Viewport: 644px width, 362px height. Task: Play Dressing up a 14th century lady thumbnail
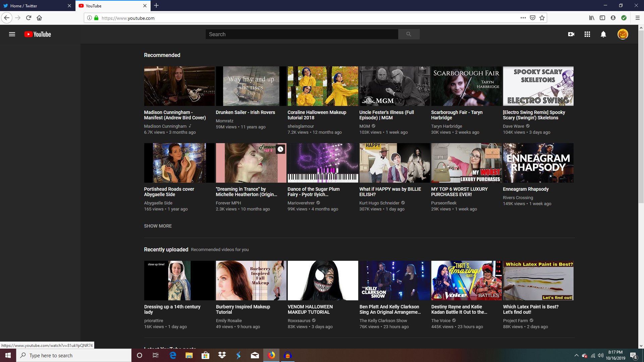pyautogui.click(x=179, y=281)
